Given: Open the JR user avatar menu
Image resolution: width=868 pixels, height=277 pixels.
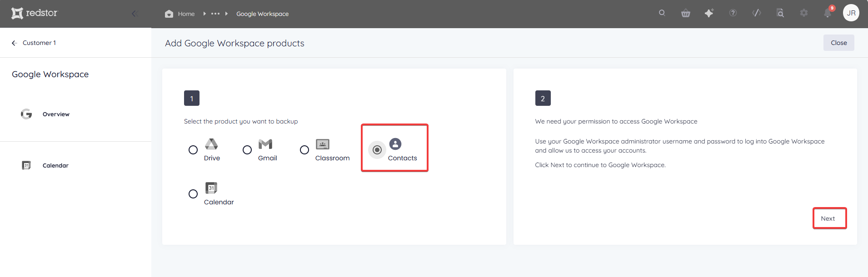Looking at the screenshot, I should (x=851, y=13).
